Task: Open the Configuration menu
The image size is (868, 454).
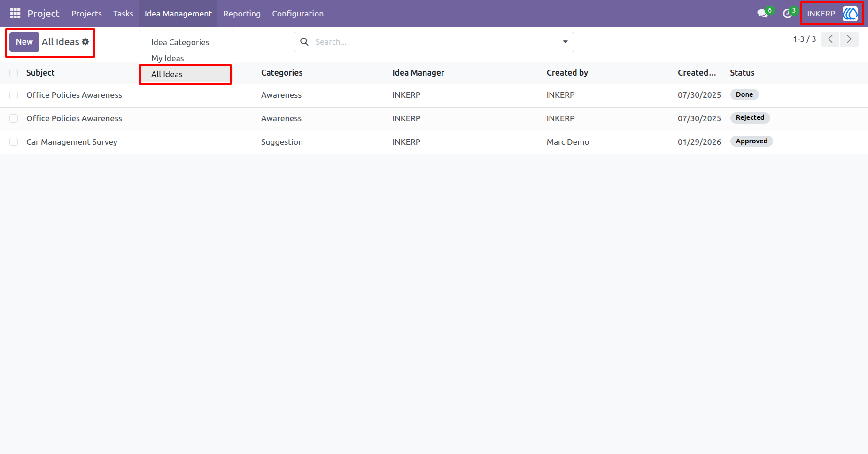Action: pos(298,14)
